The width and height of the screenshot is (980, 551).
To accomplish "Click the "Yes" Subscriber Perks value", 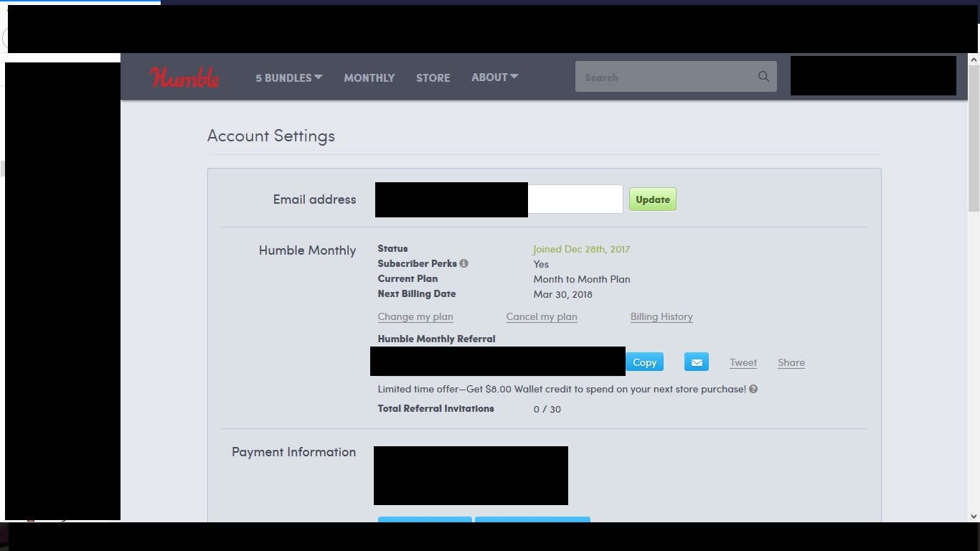I will [x=541, y=264].
